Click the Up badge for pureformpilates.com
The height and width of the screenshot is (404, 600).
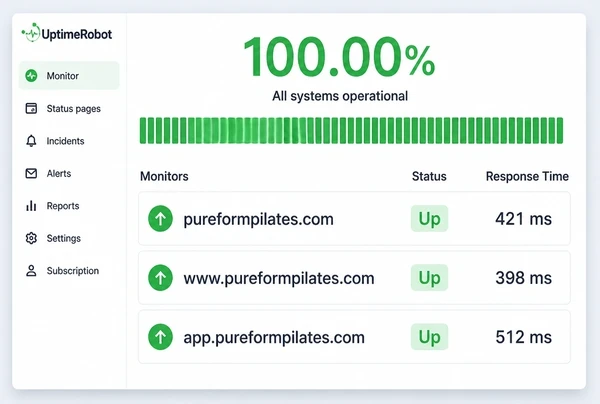tap(429, 219)
